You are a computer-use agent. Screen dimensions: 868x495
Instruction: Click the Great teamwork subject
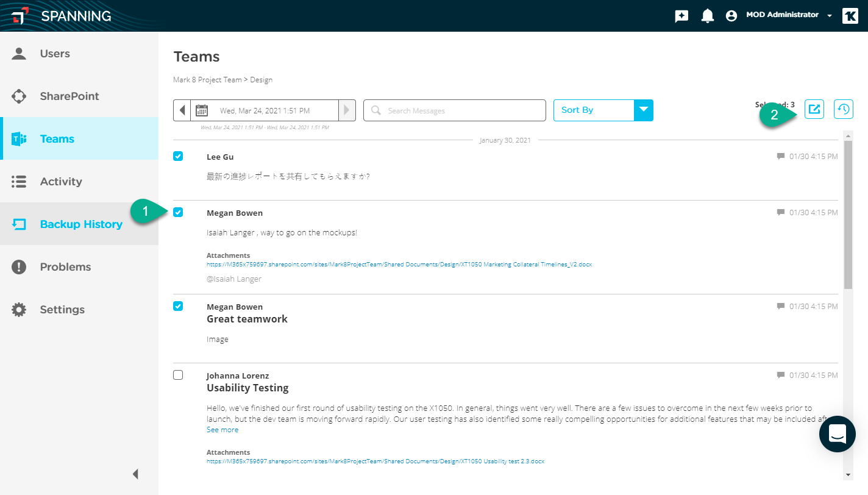pos(247,319)
